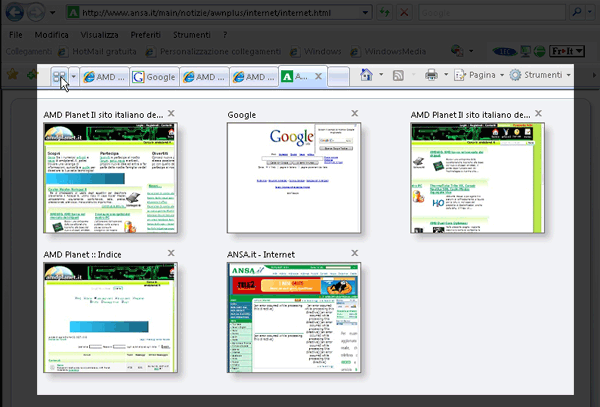Click the green globe toolbar icon
The width and height of the screenshot is (600, 407).
[x=540, y=51]
